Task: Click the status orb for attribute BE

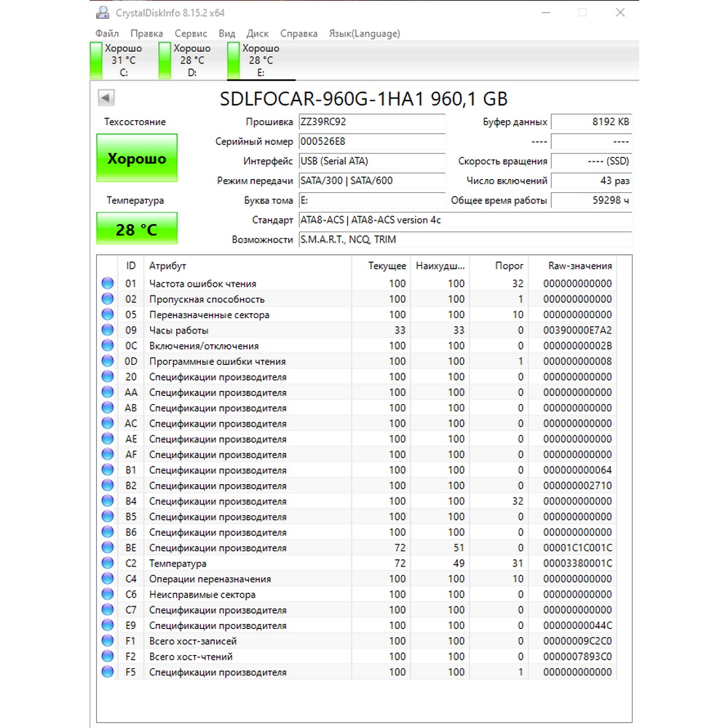Action: (x=107, y=547)
